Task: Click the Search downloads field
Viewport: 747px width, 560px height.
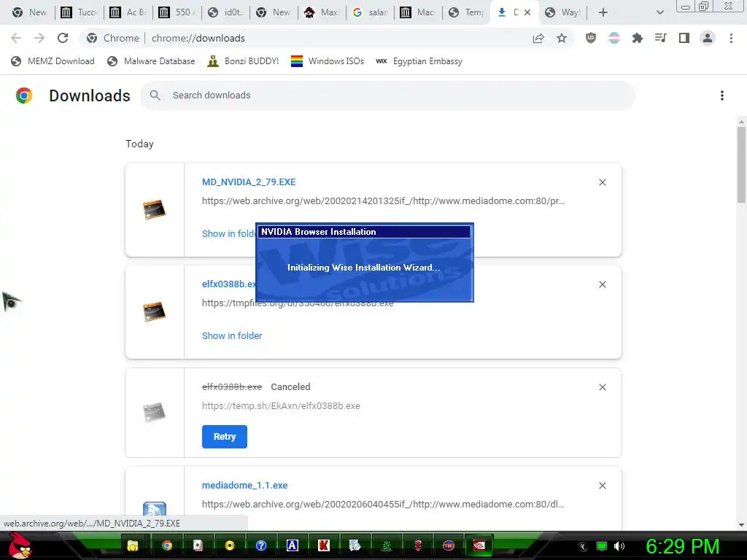Action: tap(387, 96)
